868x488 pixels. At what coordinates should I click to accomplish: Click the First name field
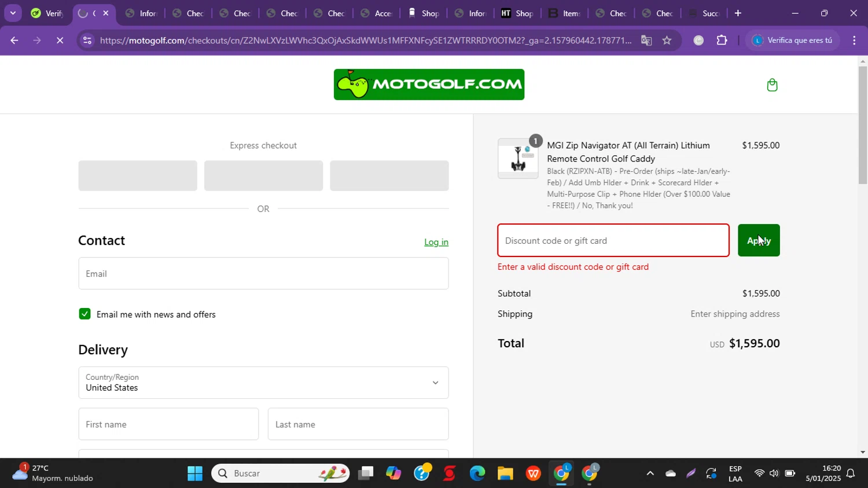(168, 424)
